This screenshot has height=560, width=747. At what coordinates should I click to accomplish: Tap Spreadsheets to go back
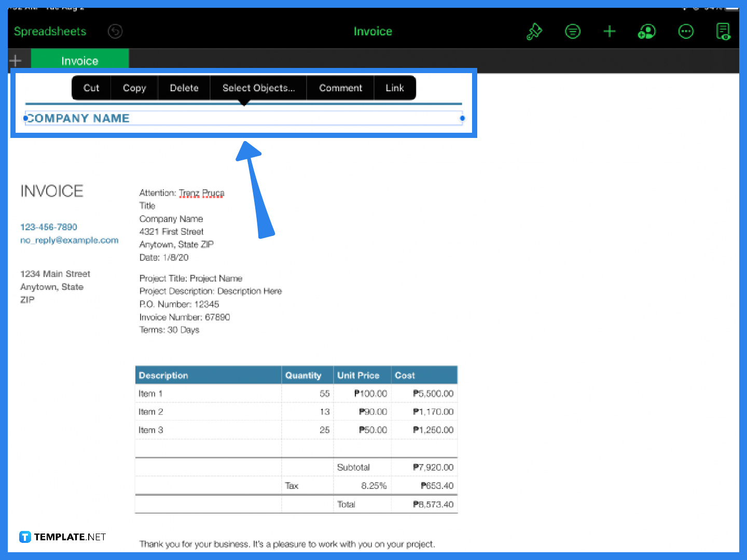50,31
